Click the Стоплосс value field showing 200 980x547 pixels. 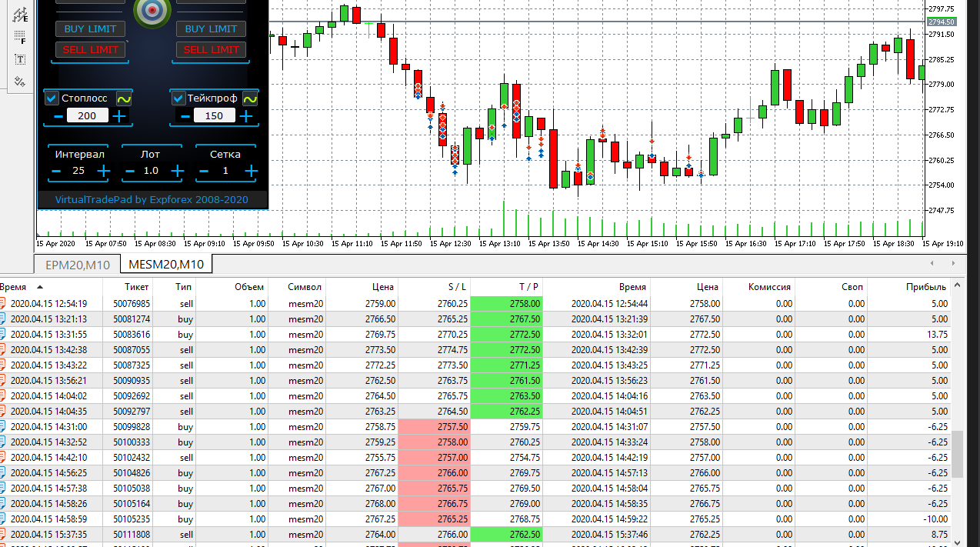click(88, 115)
